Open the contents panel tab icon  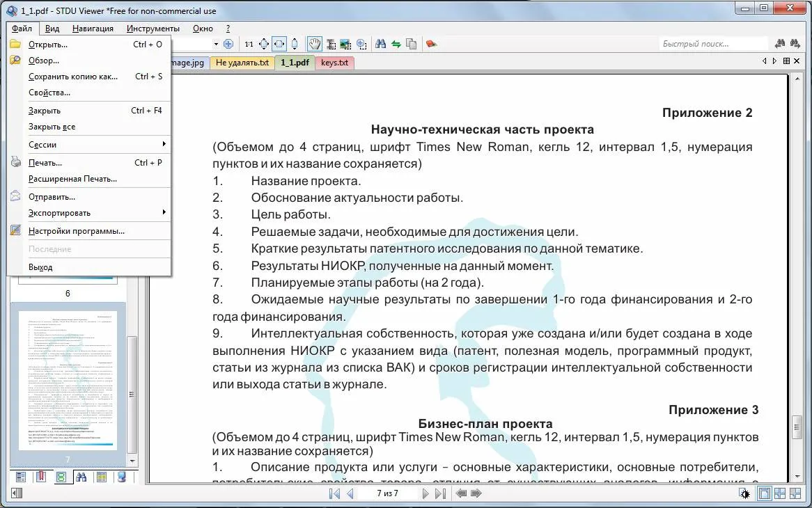[21, 477]
